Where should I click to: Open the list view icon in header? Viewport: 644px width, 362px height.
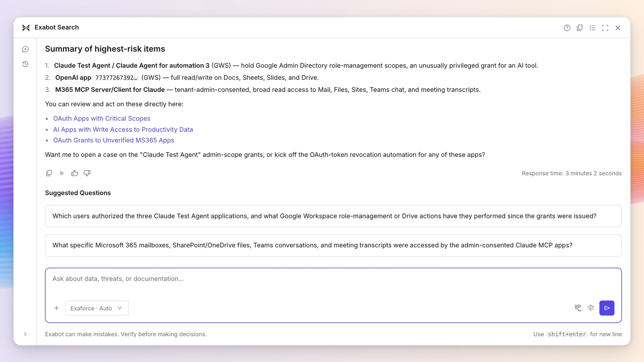point(592,28)
